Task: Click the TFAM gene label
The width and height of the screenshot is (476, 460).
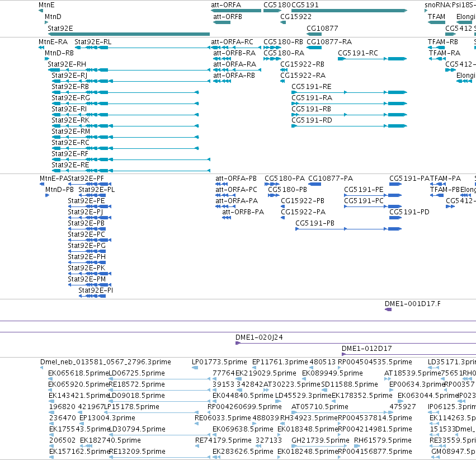Action: click(436, 16)
